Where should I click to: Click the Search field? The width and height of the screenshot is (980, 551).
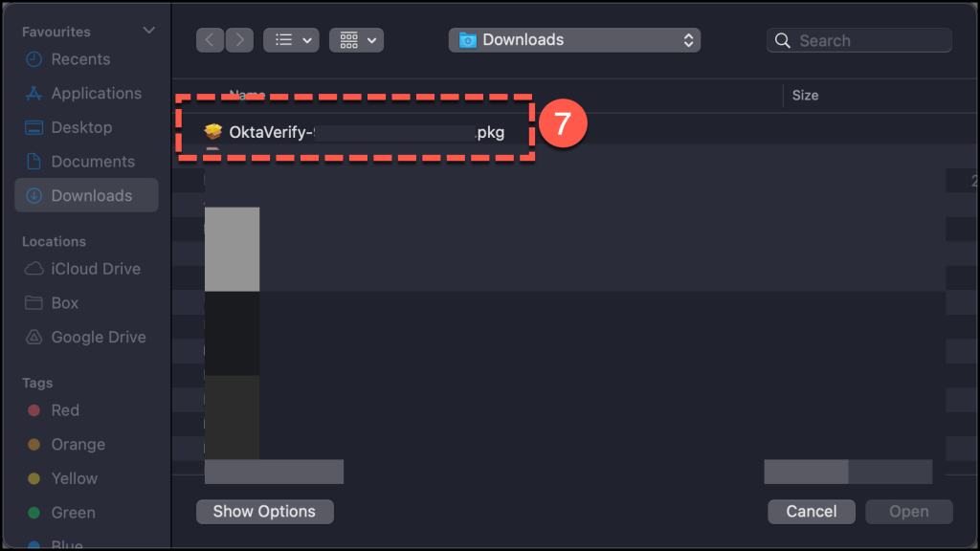(859, 40)
